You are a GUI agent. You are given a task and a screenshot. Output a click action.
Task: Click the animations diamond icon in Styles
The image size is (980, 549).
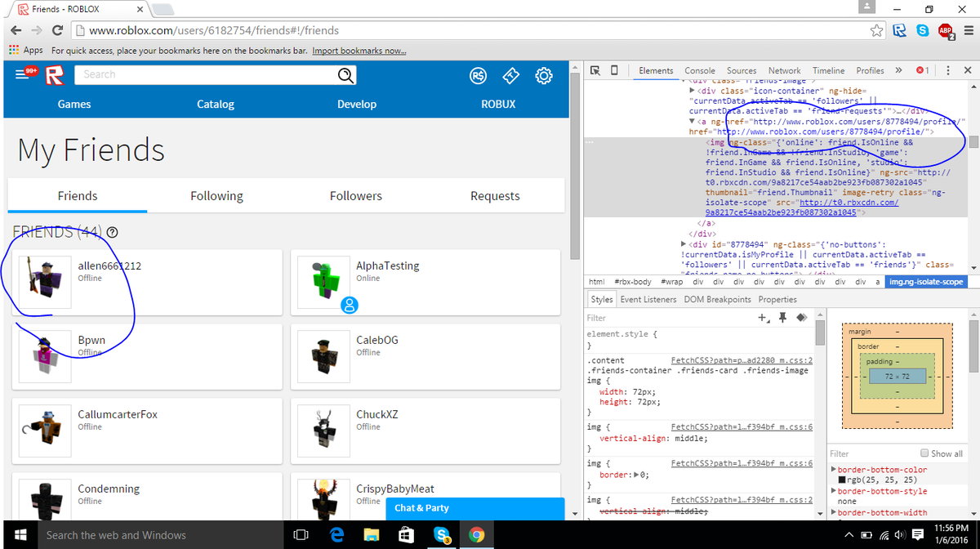pyautogui.click(x=801, y=318)
